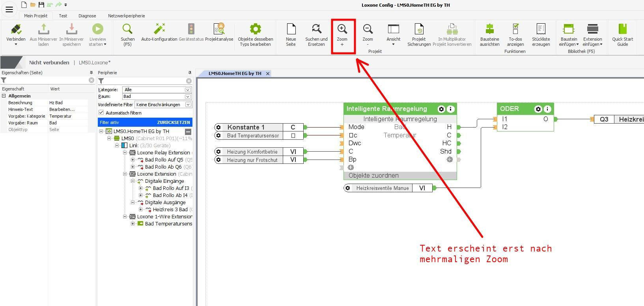This screenshot has width=644, height=306.
Task: Open settings gear of Intelligente Raumregelung block
Action: click(441, 109)
